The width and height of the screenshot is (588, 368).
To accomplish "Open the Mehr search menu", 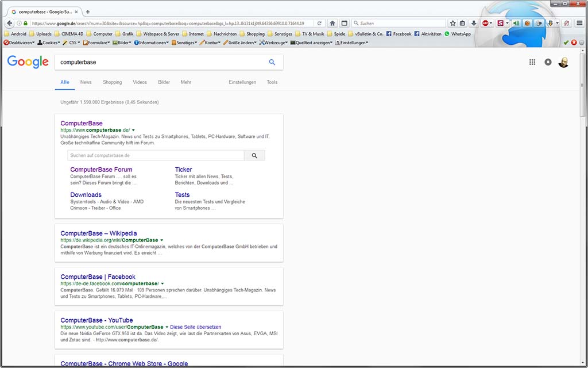I will [186, 82].
